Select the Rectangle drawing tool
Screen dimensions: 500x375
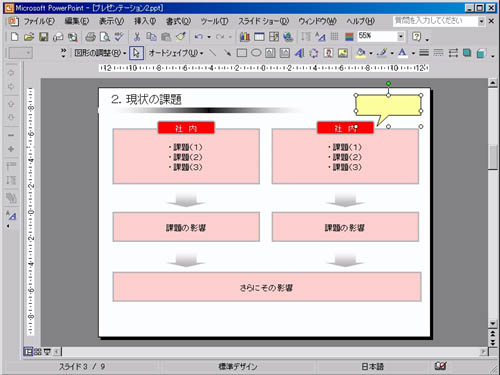(x=241, y=53)
